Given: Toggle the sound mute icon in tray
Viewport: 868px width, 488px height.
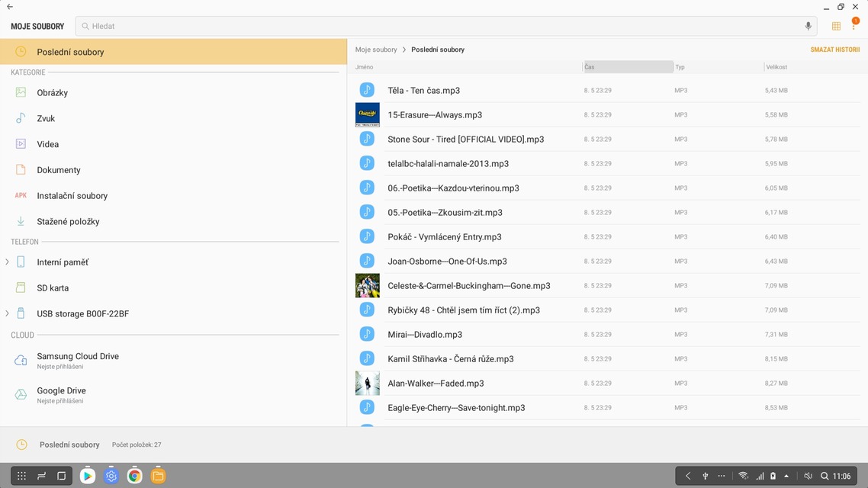Looking at the screenshot, I should [809, 476].
